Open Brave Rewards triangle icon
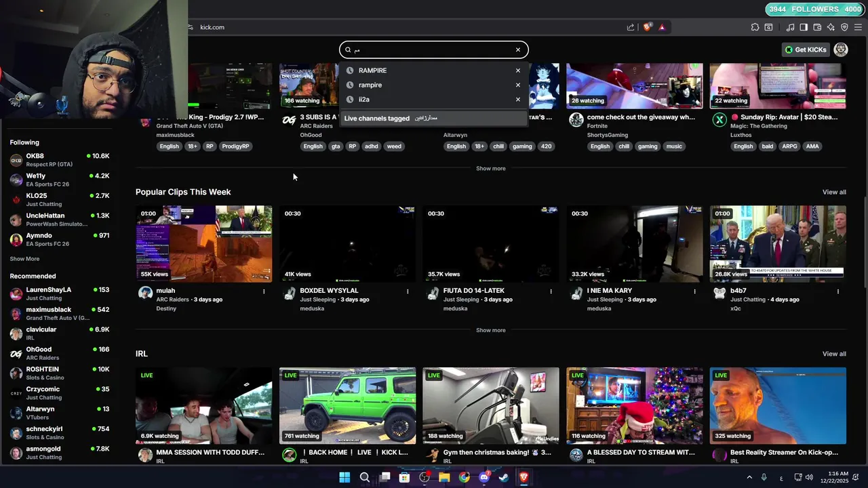 pos(662,27)
